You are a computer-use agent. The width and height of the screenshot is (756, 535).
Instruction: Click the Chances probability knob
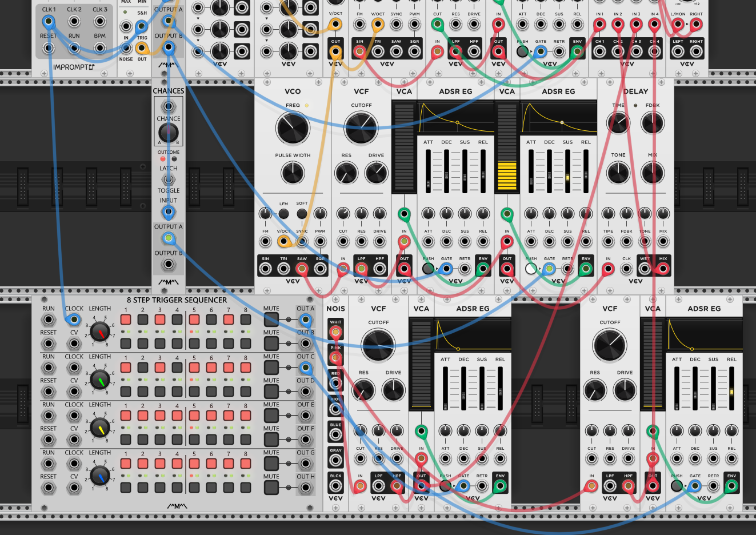click(x=168, y=133)
